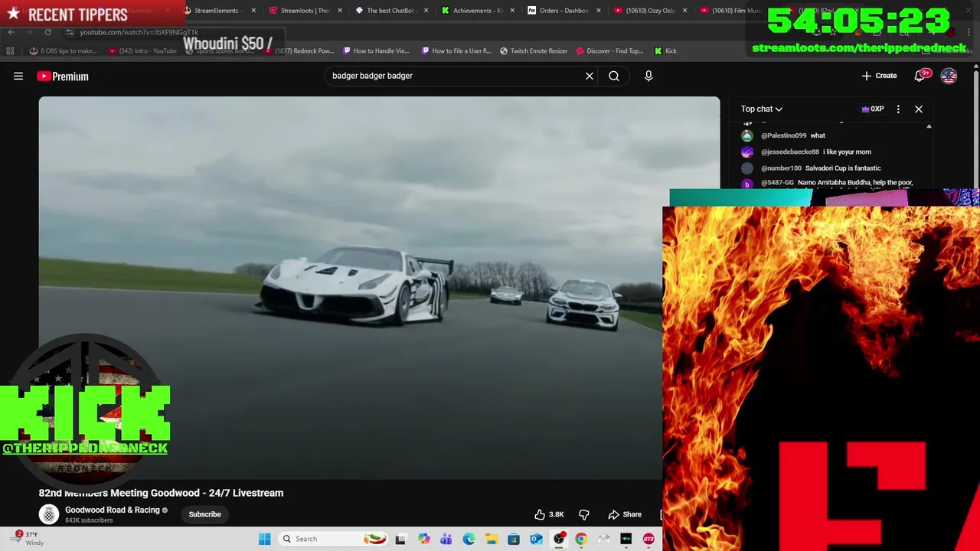The height and width of the screenshot is (551, 980).
Task: Switch to The best ChatBot tab
Action: pos(390,11)
